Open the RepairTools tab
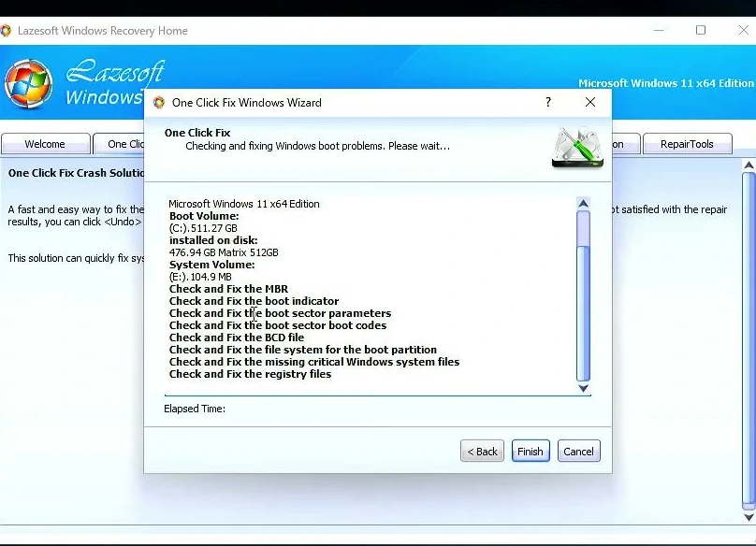This screenshot has width=756, height=546. 687,144
